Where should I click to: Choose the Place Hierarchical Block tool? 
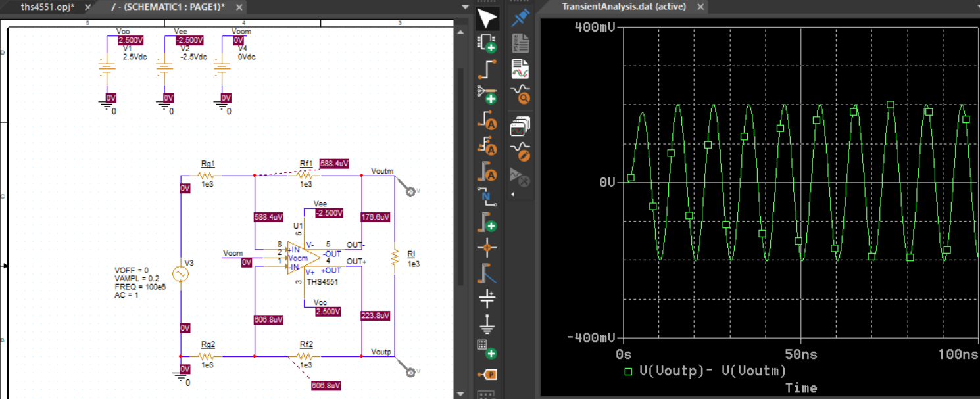coord(487,349)
